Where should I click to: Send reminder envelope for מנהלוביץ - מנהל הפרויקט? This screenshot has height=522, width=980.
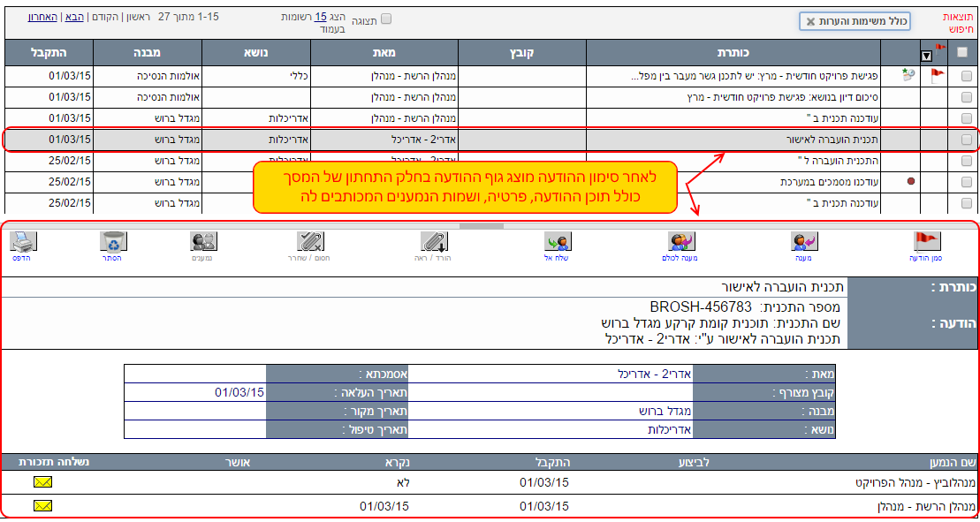[42, 482]
